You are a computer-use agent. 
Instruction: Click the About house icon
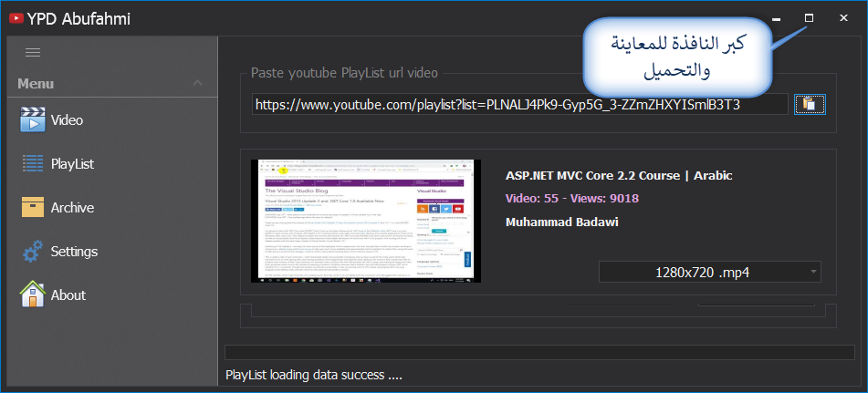33,295
